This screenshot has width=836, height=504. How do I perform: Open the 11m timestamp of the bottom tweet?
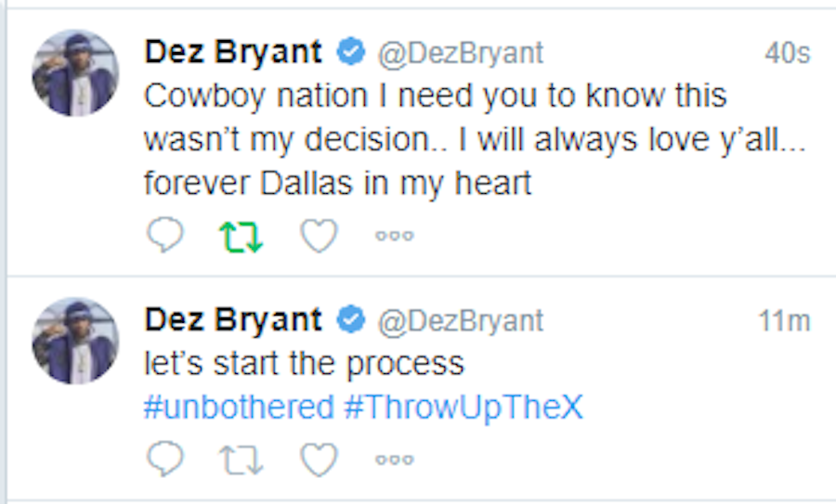pos(784,321)
